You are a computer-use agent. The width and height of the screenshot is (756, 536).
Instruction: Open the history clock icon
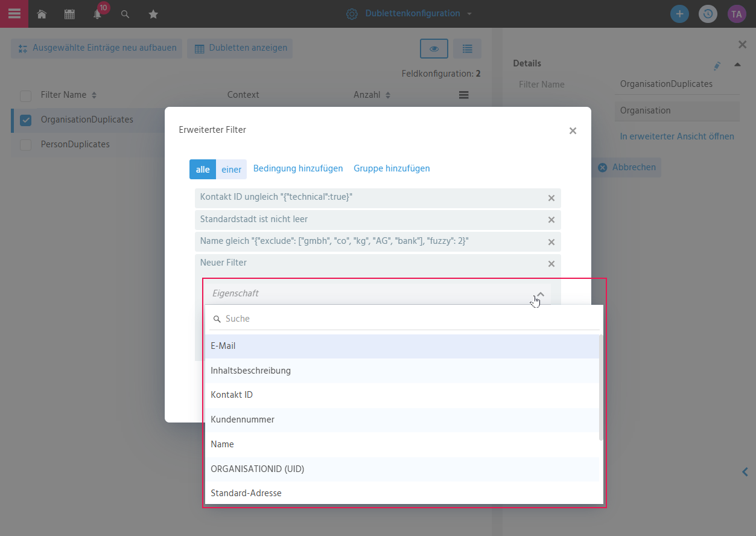pyautogui.click(x=708, y=14)
